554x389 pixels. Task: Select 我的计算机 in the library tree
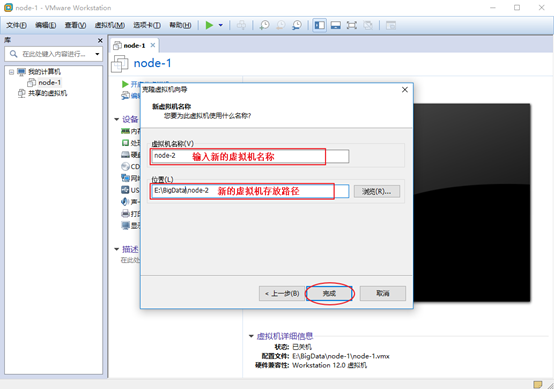44,72
